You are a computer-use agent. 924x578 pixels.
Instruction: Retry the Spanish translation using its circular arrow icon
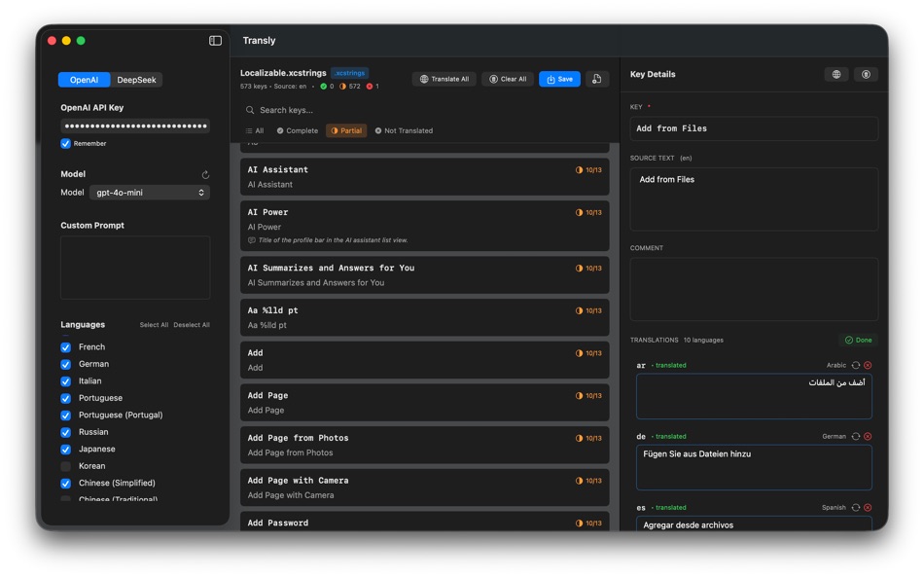856,507
